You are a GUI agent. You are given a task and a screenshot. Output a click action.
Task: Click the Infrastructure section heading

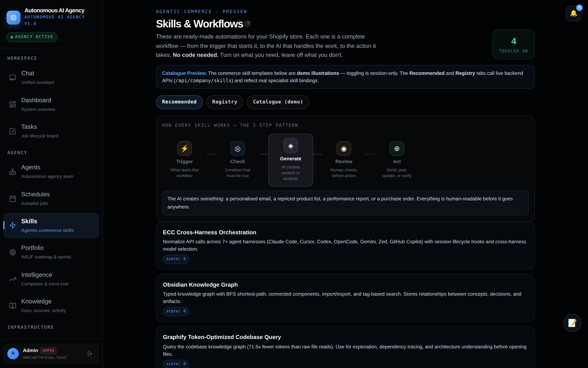tap(30, 327)
